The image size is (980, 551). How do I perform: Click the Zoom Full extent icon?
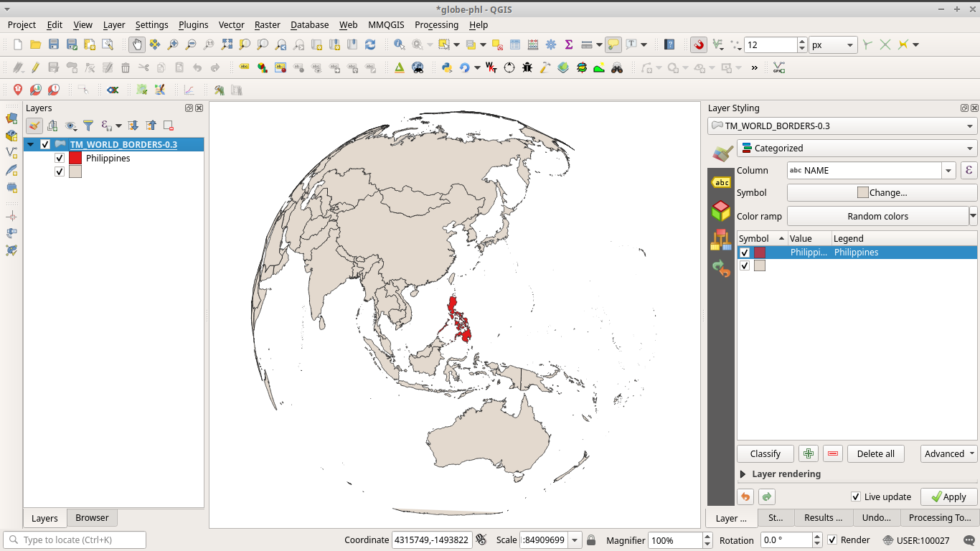[x=227, y=44]
